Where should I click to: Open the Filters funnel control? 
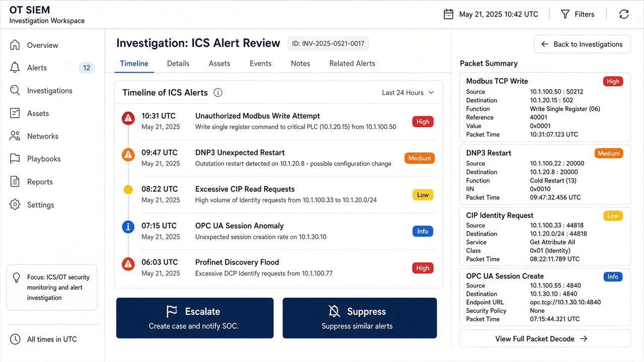[x=578, y=14]
